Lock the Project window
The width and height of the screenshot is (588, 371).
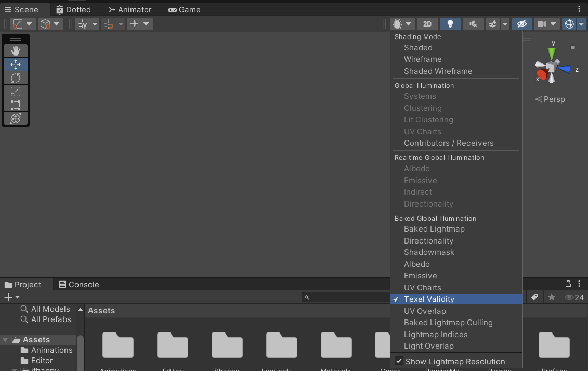tap(568, 284)
